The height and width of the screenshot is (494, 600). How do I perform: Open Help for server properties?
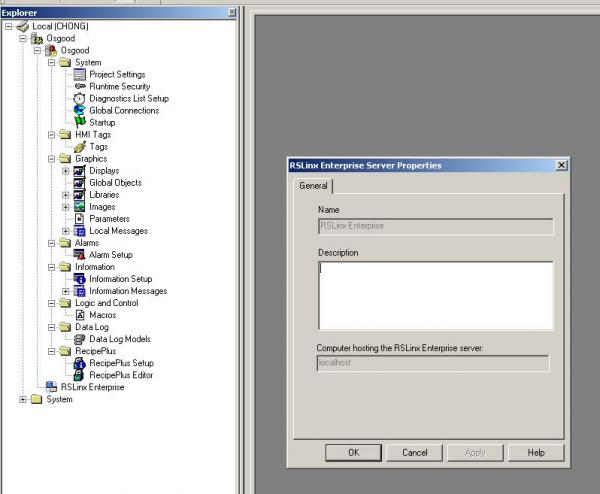click(x=536, y=453)
